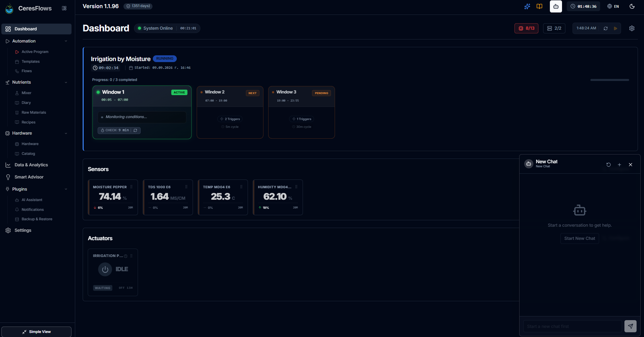
Task: Open the documentation book icon
Action: click(x=539, y=6)
